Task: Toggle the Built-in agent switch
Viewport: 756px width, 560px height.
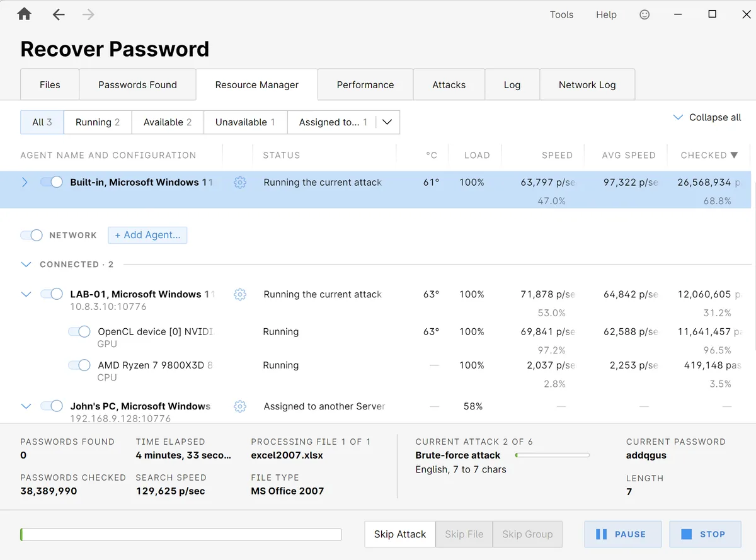Action: 52,182
